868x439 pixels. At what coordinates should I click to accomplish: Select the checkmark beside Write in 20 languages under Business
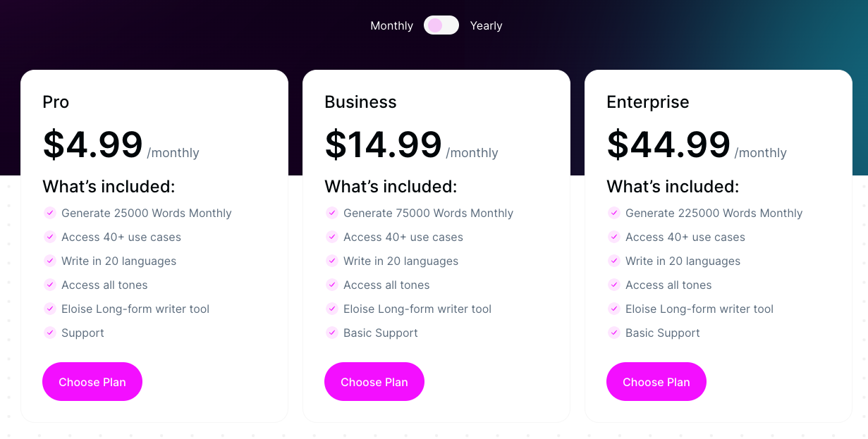tap(332, 261)
